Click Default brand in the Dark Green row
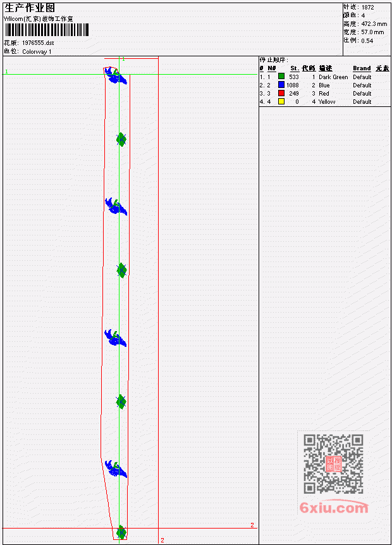 coord(362,77)
